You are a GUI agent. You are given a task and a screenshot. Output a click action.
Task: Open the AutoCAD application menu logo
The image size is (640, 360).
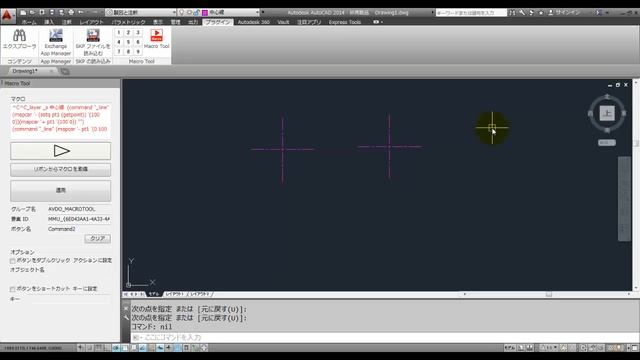(x=7, y=16)
